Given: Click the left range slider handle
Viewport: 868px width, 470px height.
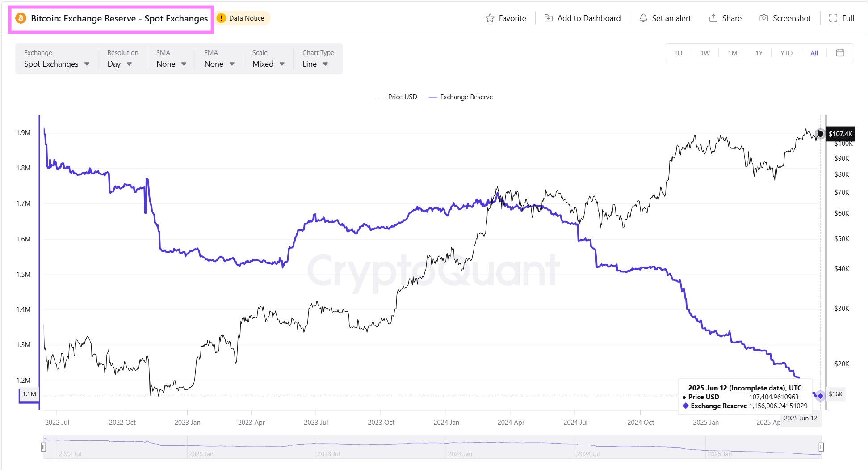Looking at the screenshot, I should [x=43, y=447].
